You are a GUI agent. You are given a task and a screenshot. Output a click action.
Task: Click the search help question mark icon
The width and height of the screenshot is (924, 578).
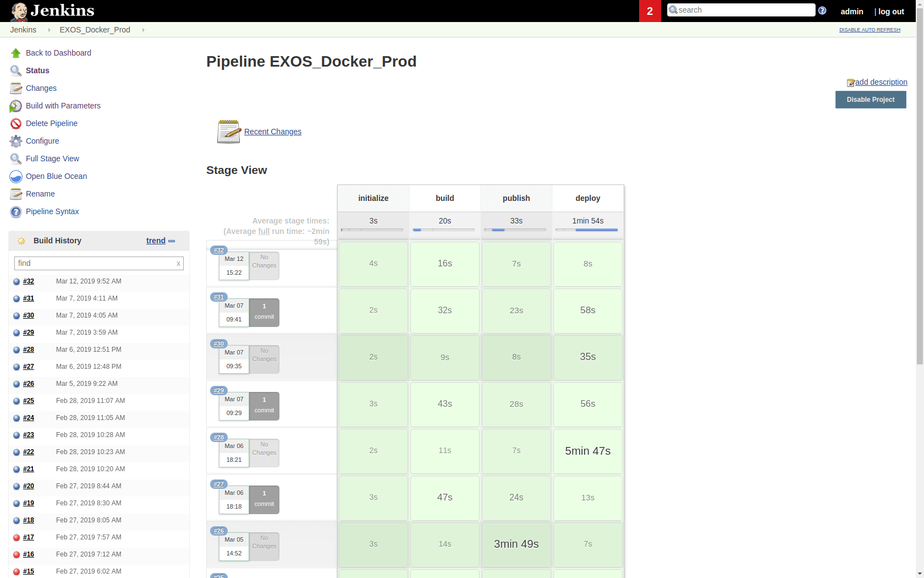point(822,10)
